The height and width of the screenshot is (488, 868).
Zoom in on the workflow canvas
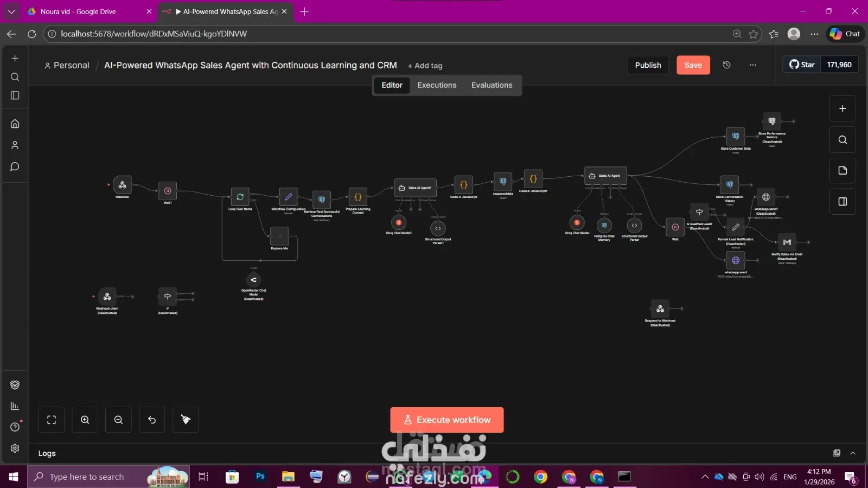[85, 420]
